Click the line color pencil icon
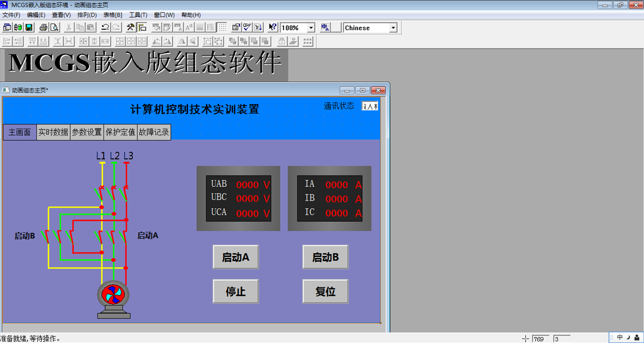644x343 pixels. [x=167, y=28]
